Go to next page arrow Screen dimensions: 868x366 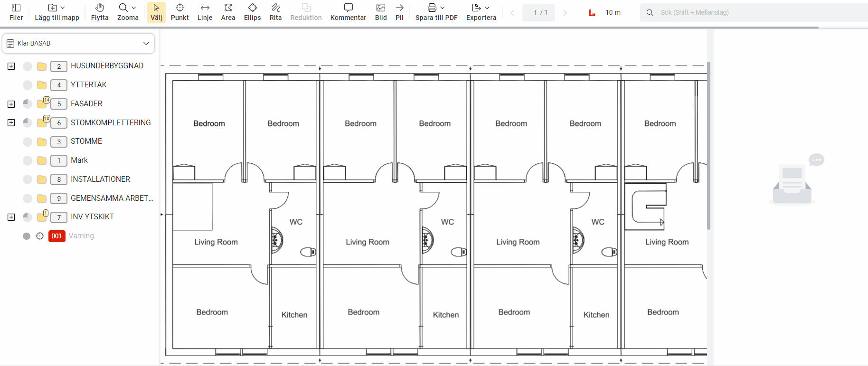click(x=565, y=13)
